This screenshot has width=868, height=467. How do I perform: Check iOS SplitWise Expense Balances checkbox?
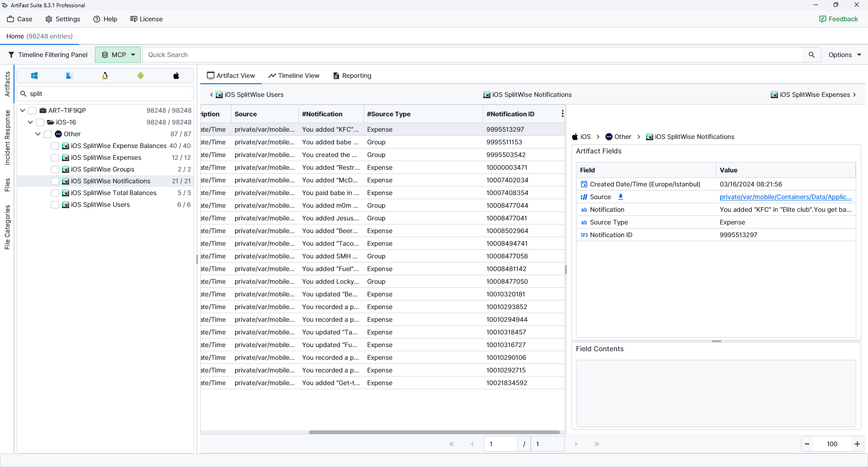(x=55, y=146)
